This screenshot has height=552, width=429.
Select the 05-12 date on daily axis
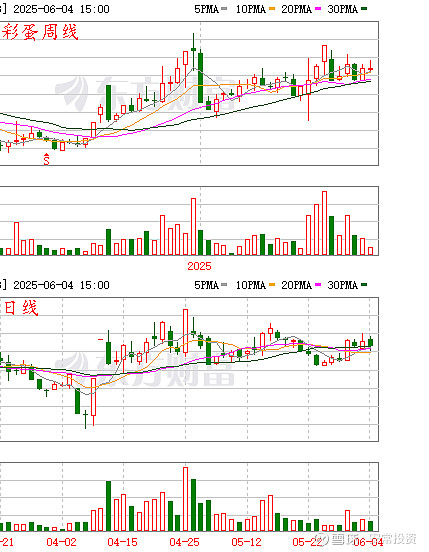coord(246,542)
